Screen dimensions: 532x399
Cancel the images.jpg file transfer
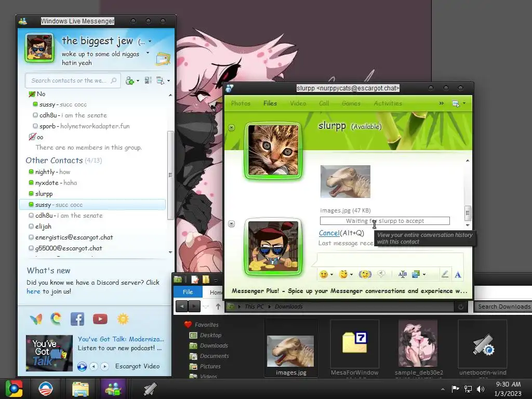[329, 233]
